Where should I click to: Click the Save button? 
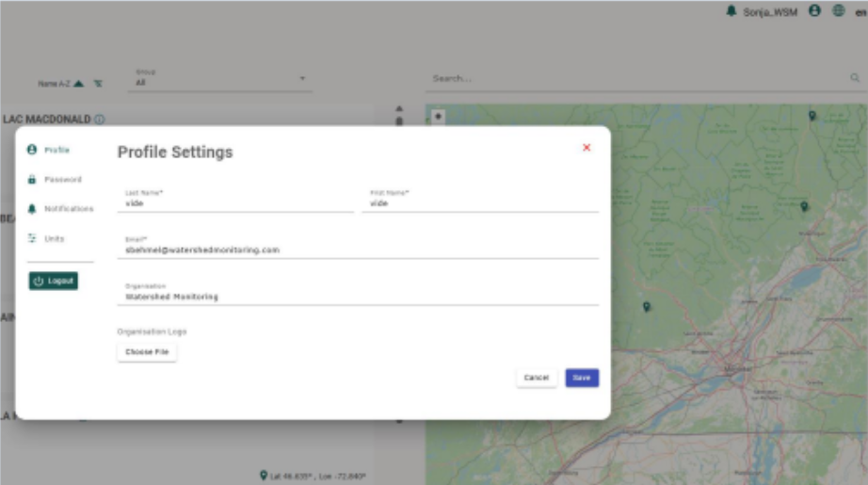click(x=582, y=378)
